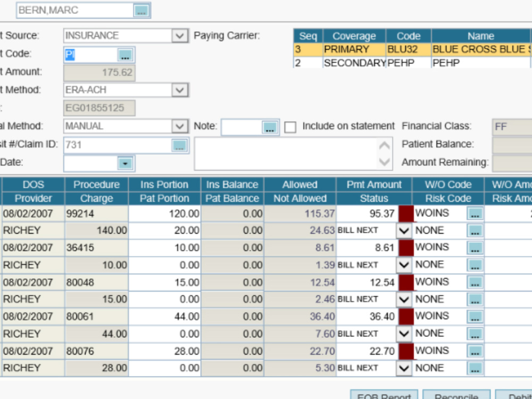Click the Code column header in carrier table
This screenshot has height=399, width=532.
(x=409, y=36)
